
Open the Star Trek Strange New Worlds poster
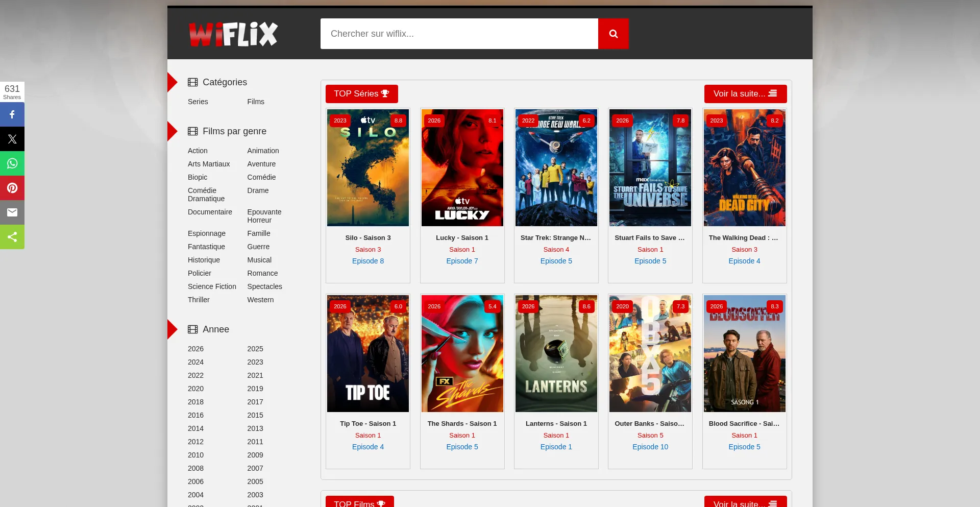coord(556,167)
